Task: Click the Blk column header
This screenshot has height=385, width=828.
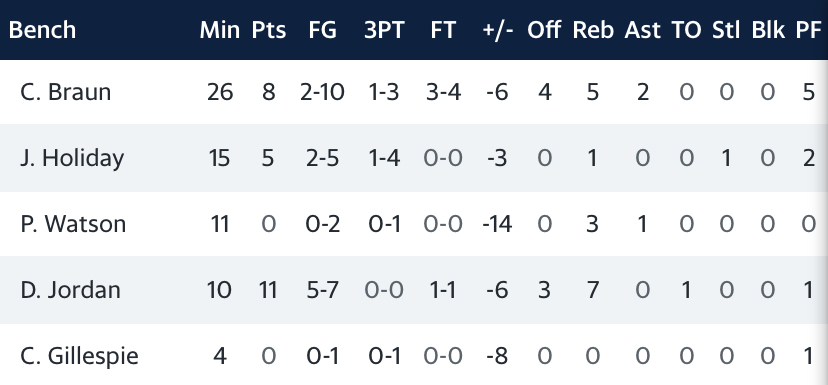Action: click(768, 30)
